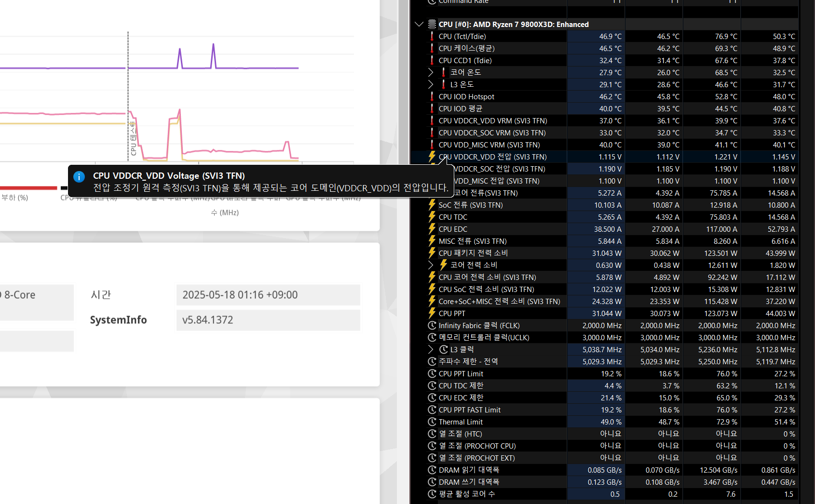Click the clock icon next to Thermal Limit
Screen dimensions: 815x504
[431, 421]
